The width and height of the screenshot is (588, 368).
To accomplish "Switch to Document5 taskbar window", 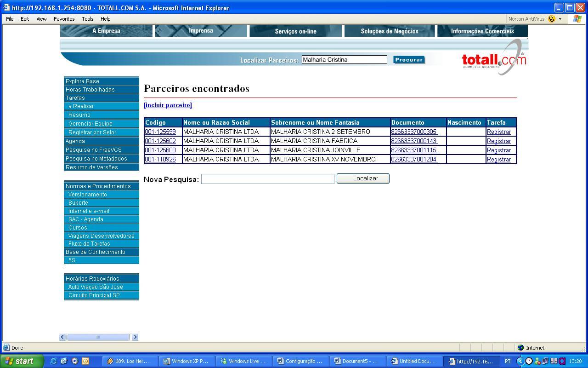I will coord(357,361).
